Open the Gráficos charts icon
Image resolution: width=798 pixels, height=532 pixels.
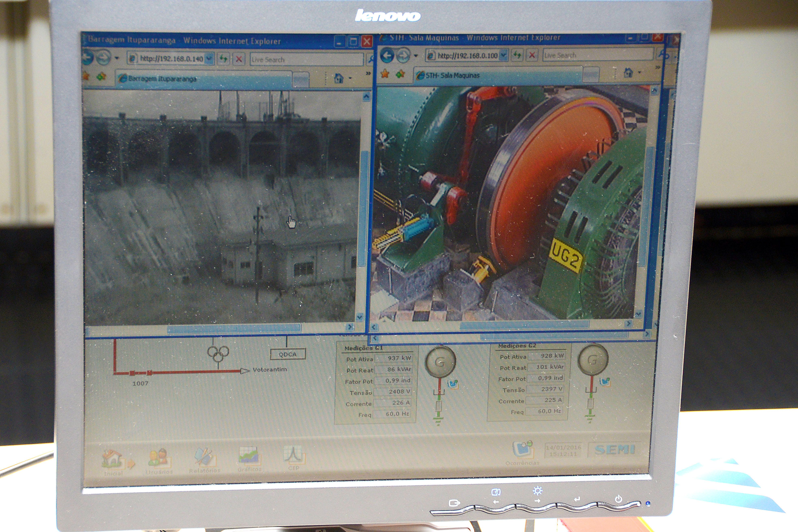click(249, 455)
